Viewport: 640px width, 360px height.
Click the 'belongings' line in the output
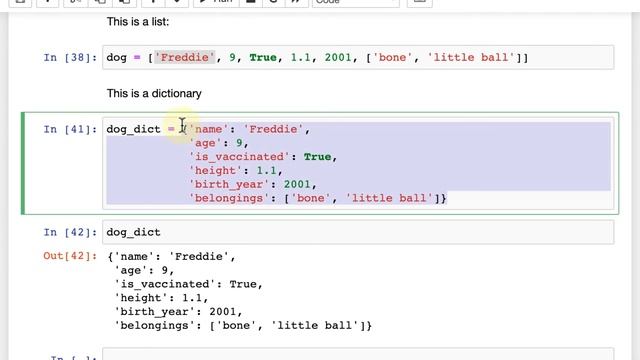[x=243, y=326]
